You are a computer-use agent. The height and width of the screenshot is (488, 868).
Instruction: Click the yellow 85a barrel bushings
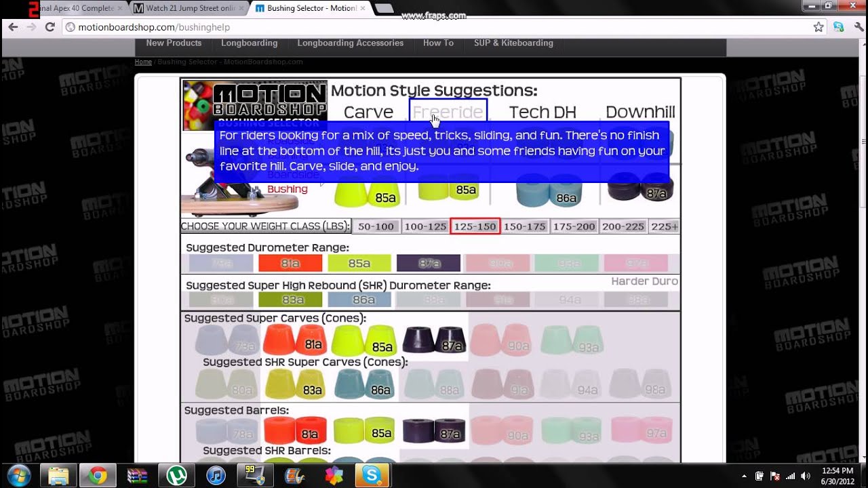pyautogui.click(x=364, y=430)
